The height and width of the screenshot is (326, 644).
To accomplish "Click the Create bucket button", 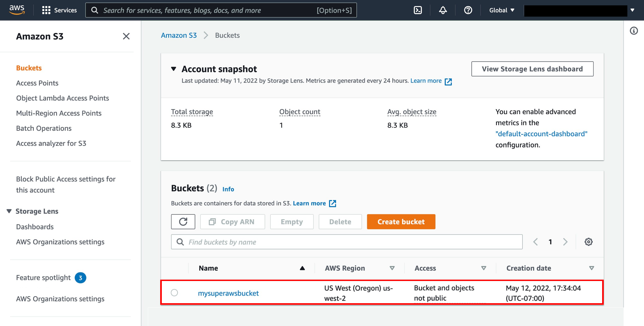I will 401,222.
